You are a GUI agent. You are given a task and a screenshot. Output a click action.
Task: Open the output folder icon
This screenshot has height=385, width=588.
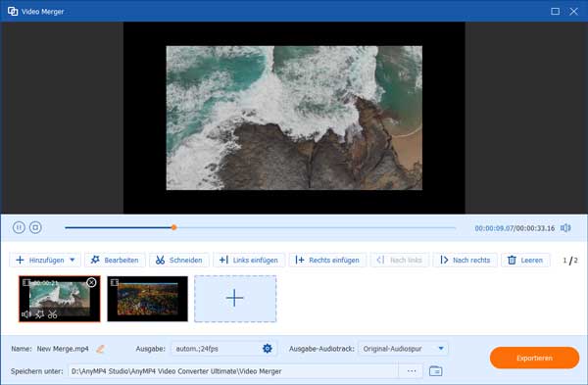pyautogui.click(x=435, y=371)
